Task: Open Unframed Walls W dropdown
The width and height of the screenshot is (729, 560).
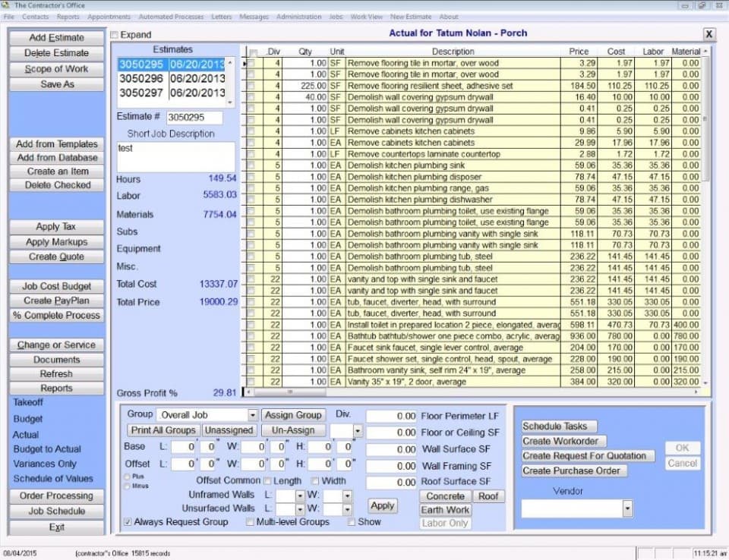Action: [x=347, y=496]
